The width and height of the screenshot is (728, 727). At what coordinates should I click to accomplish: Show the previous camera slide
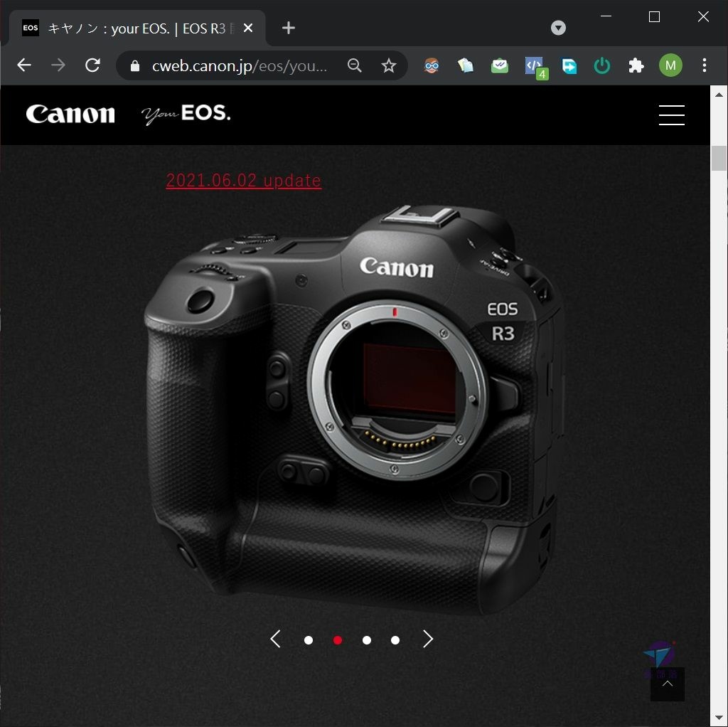275,639
